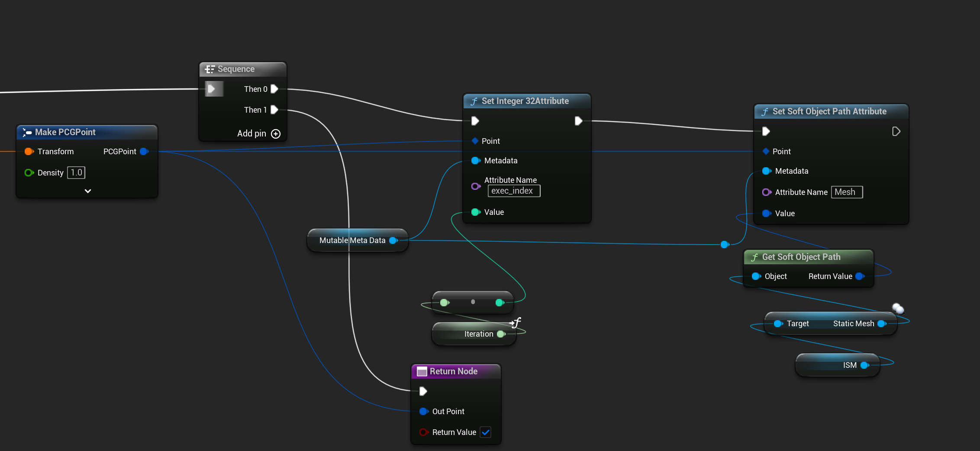The width and height of the screenshot is (980, 451).
Task: Click the Add pin plus icon on Sequence
Action: (276, 134)
